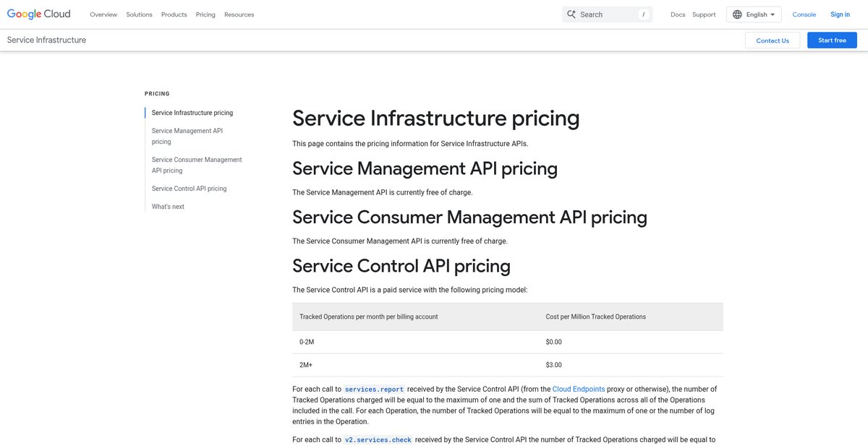Click the slash shortcut key hint
The image size is (868, 448).
pos(643,14)
